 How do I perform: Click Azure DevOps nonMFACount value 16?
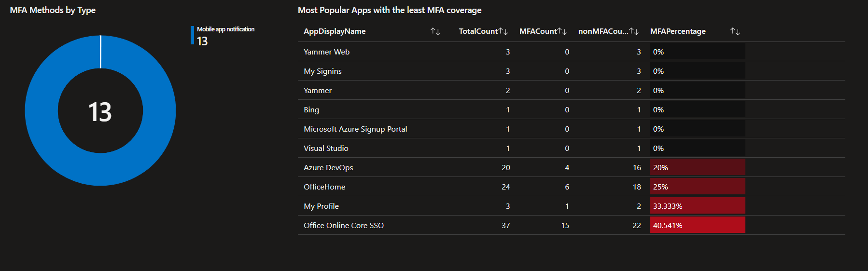pyautogui.click(x=637, y=168)
